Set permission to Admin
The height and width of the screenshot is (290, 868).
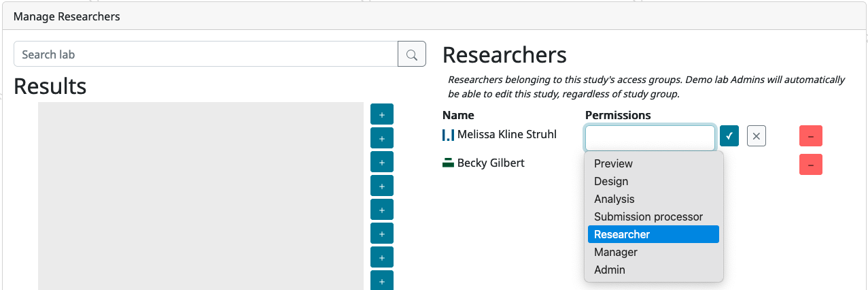pyautogui.click(x=653, y=270)
